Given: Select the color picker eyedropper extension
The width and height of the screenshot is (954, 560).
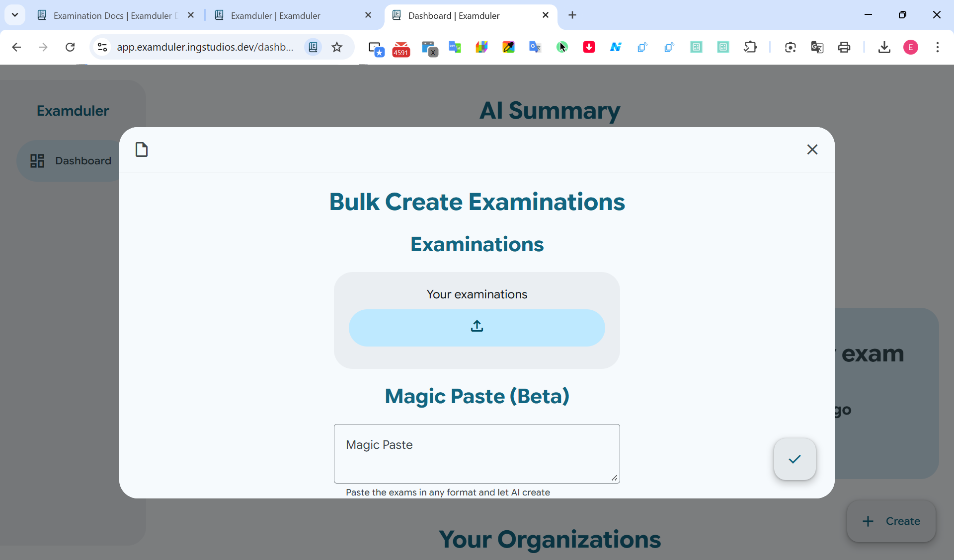Looking at the screenshot, I should (509, 47).
